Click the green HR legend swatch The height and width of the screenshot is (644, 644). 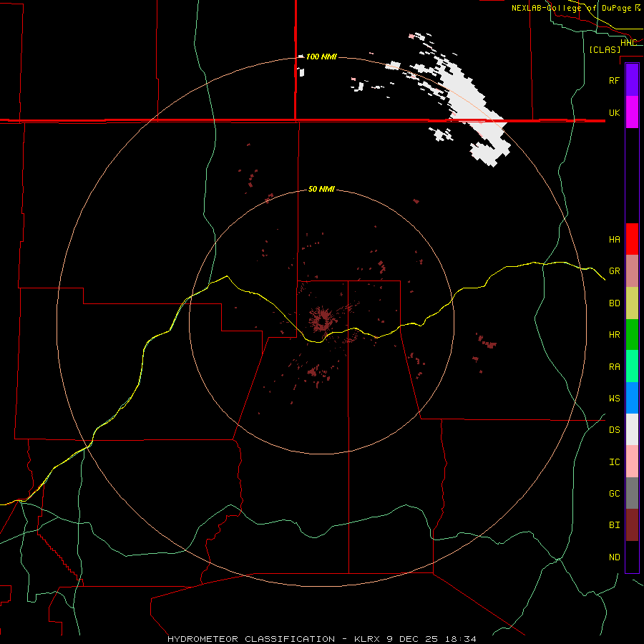pyautogui.click(x=632, y=335)
